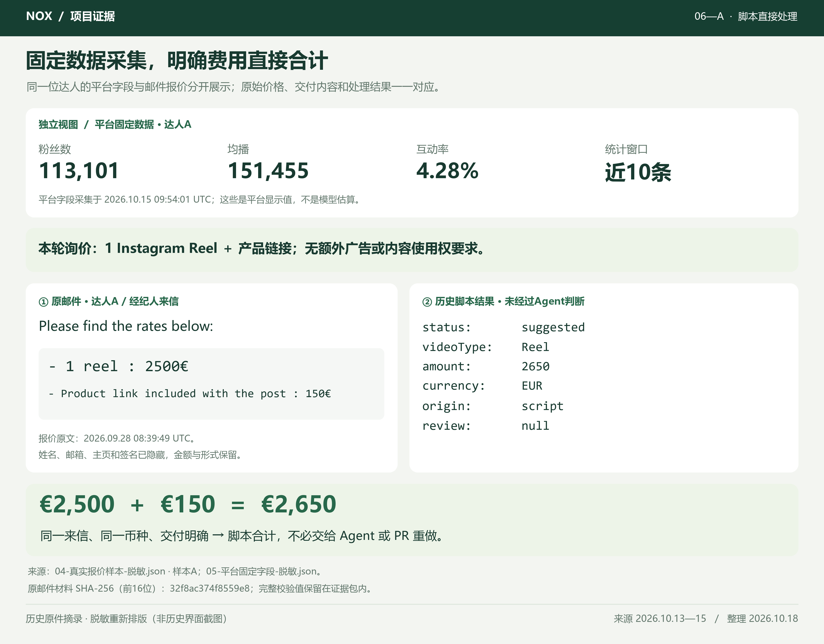The width and height of the screenshot is (824, 644).
Task: Click the main title "固定数据采集，明确费用直接合计"
Action: pyautogui.click(x=177, y=60)
